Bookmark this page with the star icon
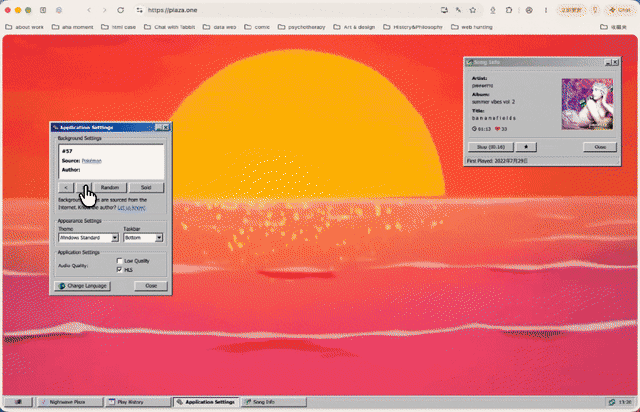Viewport: 640px width, 412px height. click(x=473, y=10)
